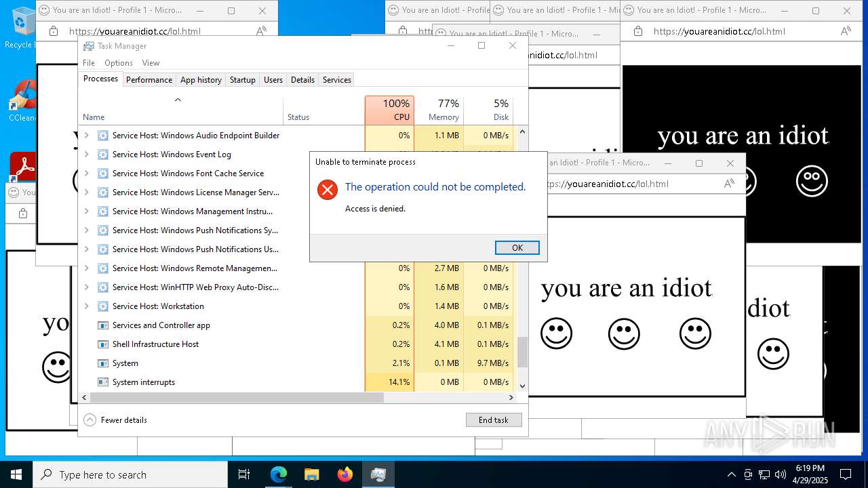Click the 14.1% CPU value for System interrupts
This screenshot has width=868, height=488.
[399, 382]
